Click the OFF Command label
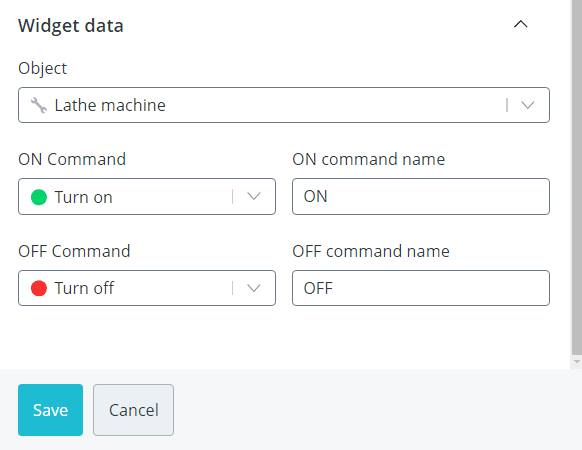Image resolution: width=582 pixels, height=450 pixels. click(x=74, y=251)
